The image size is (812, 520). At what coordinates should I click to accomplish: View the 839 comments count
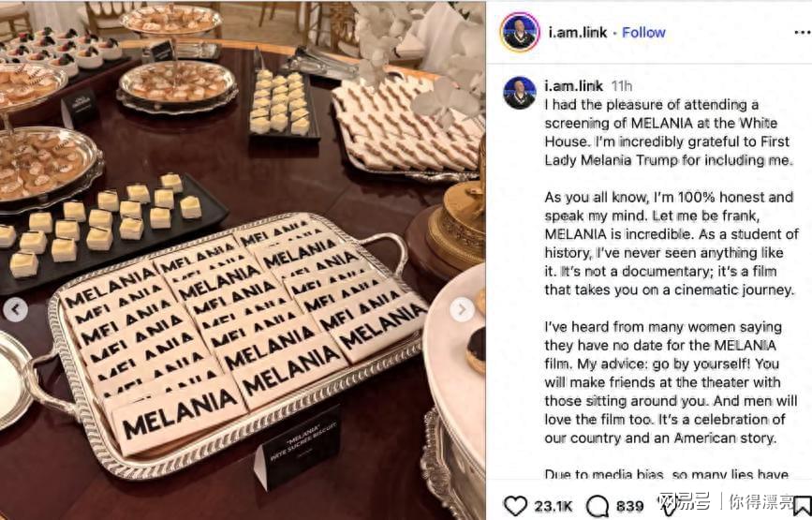[x=629, y=506]
